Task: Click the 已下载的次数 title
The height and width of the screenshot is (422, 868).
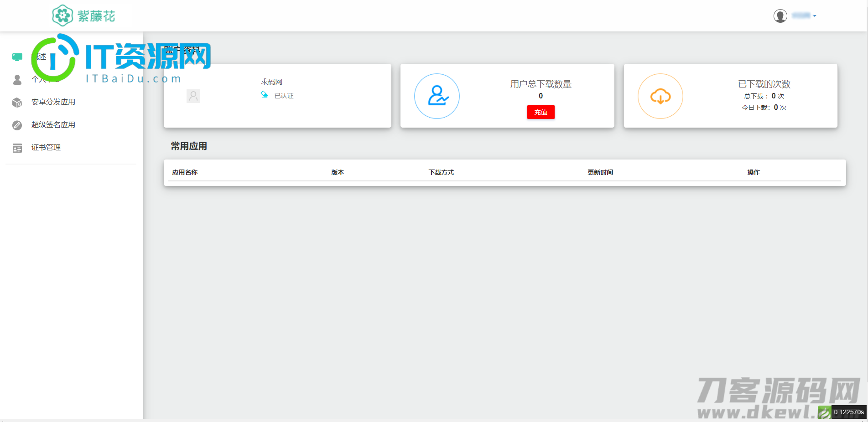Action: [764, 84]
